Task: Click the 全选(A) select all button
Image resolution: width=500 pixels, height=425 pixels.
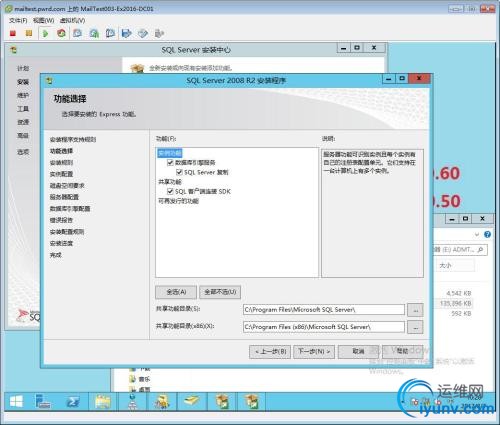Action: [176, 292]
